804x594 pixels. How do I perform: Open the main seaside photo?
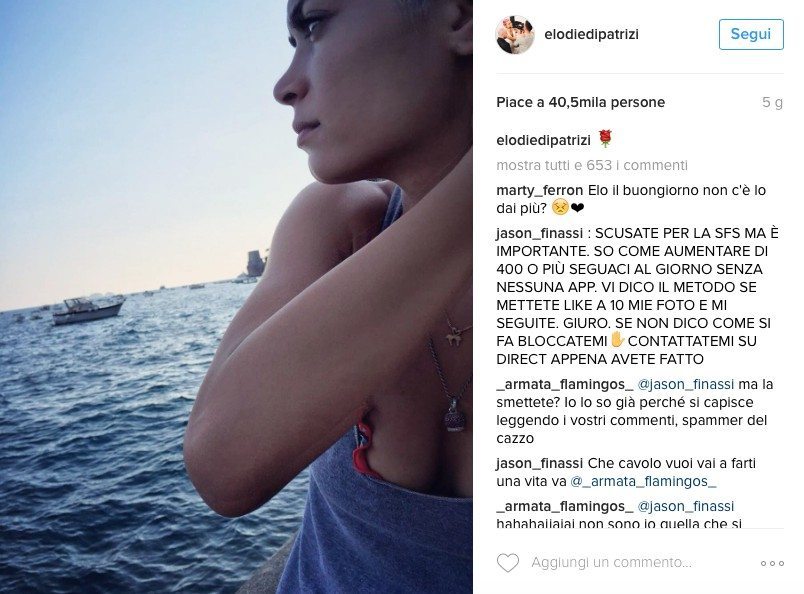(236, 297)
